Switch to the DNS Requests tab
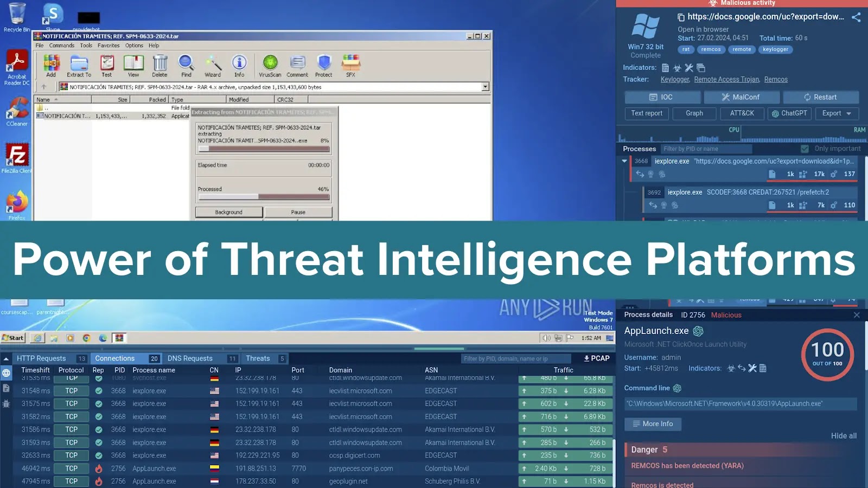 click(190, 358)
